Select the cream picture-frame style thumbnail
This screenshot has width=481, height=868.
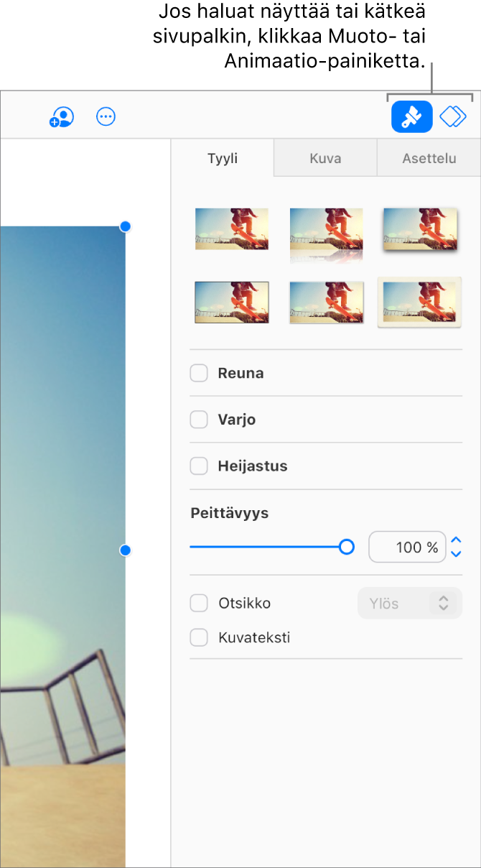pos(420,302)
